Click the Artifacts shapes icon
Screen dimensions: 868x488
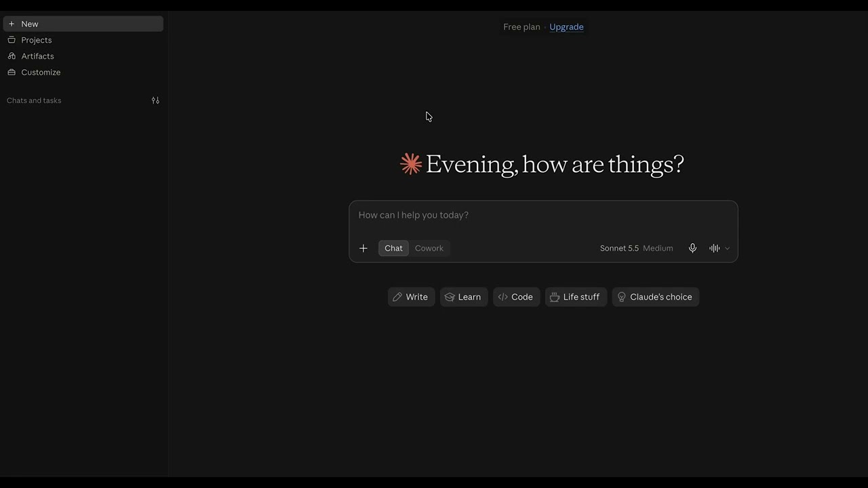pos(12,56)
